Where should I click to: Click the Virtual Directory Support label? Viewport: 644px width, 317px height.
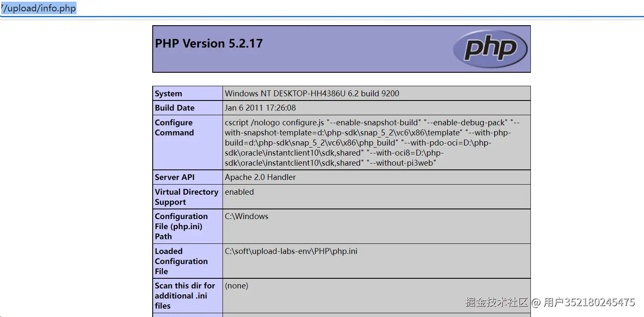[186, 197]
